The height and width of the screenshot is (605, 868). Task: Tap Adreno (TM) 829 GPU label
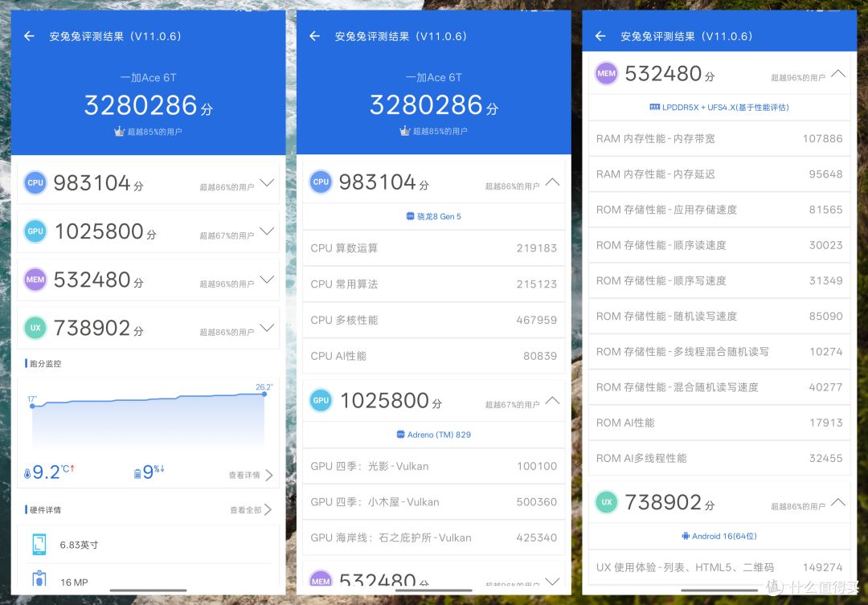tap(439, 435)
